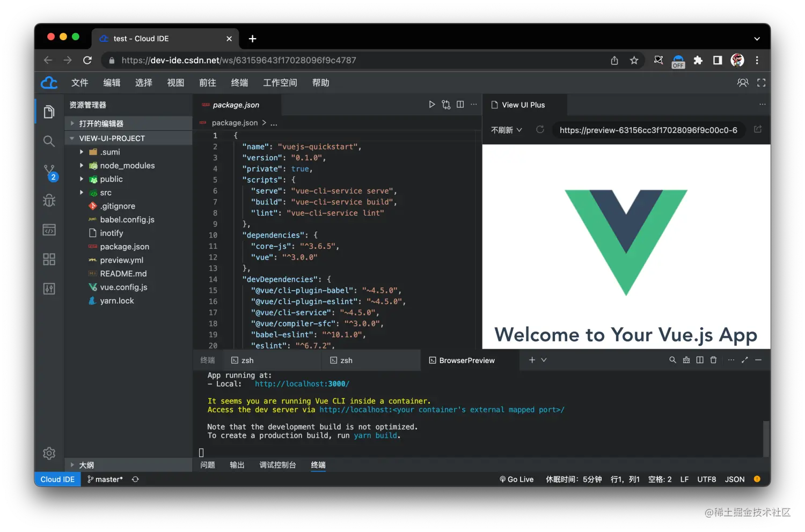Reload the preview with the refresh icon

click(x=540, y=129)
